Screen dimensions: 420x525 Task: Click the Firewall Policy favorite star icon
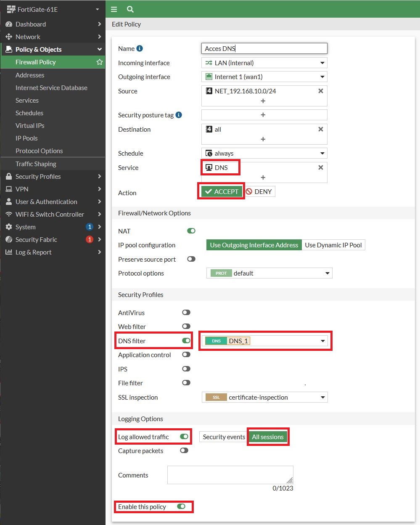[100, 62]
